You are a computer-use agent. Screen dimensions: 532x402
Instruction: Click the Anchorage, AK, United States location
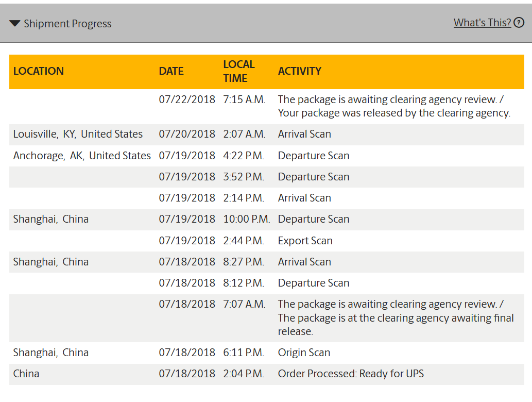tap(82, 156)
